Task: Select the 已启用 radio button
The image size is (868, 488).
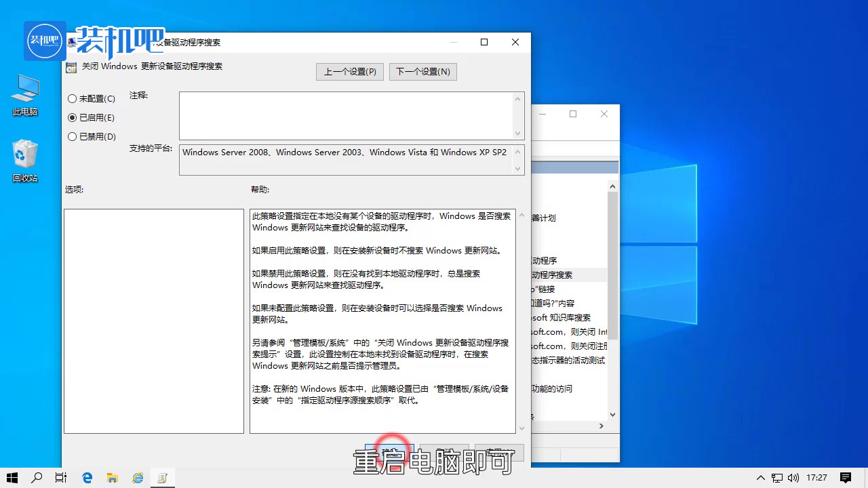Action: click(72, 117)
